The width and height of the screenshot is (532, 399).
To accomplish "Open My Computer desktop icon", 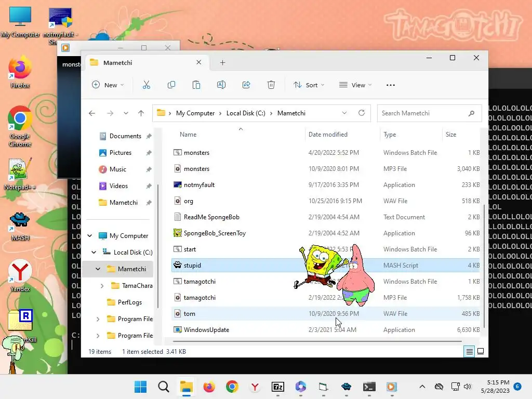I will point(20,22).
